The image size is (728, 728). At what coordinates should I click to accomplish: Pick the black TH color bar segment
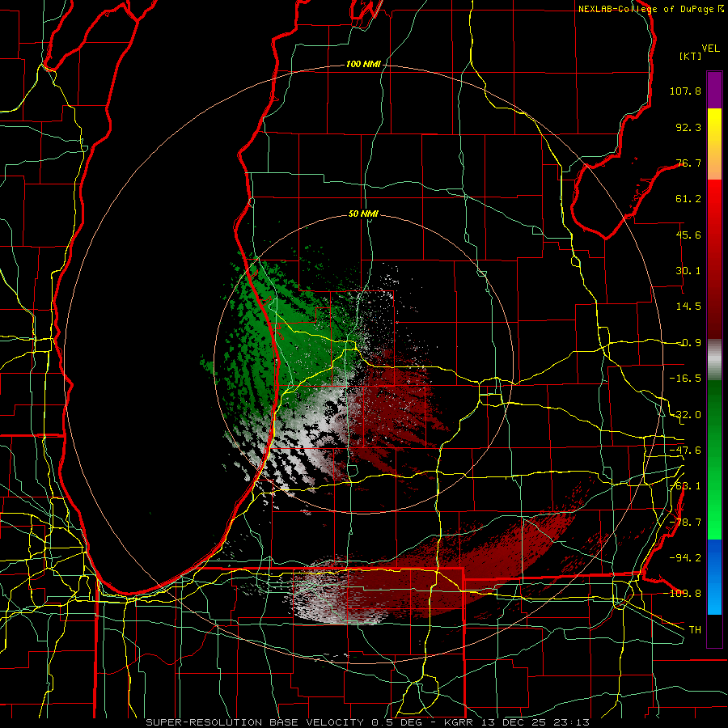[x=714, y=630]
